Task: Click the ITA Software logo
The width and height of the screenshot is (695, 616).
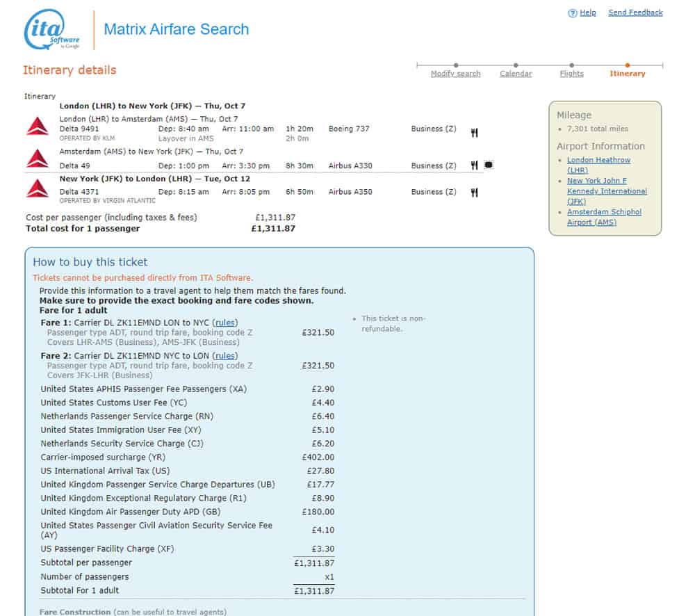Action: click(52, 29)
